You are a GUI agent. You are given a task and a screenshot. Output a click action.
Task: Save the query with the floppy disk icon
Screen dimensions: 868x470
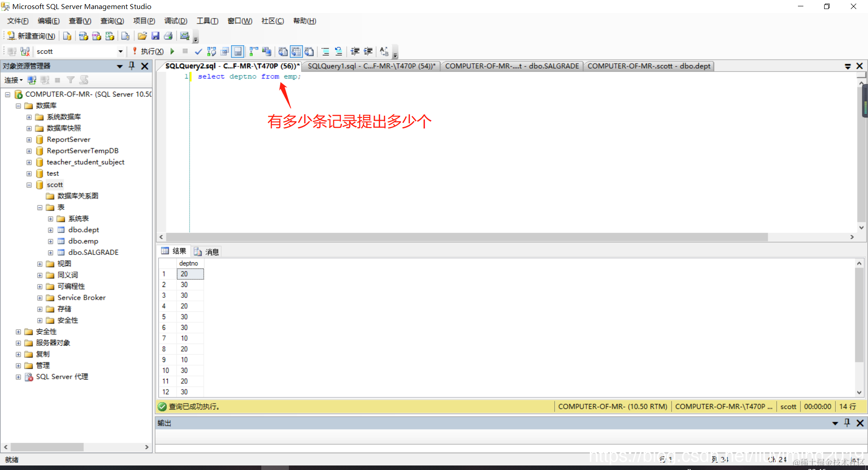click(x=156, y=36)
